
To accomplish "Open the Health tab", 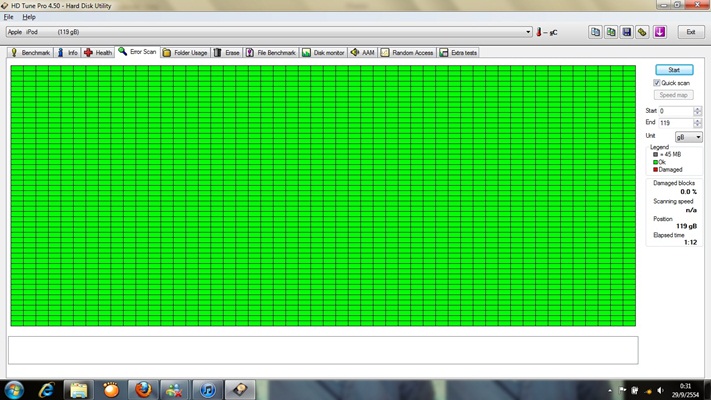I will [x=99, y=52].
